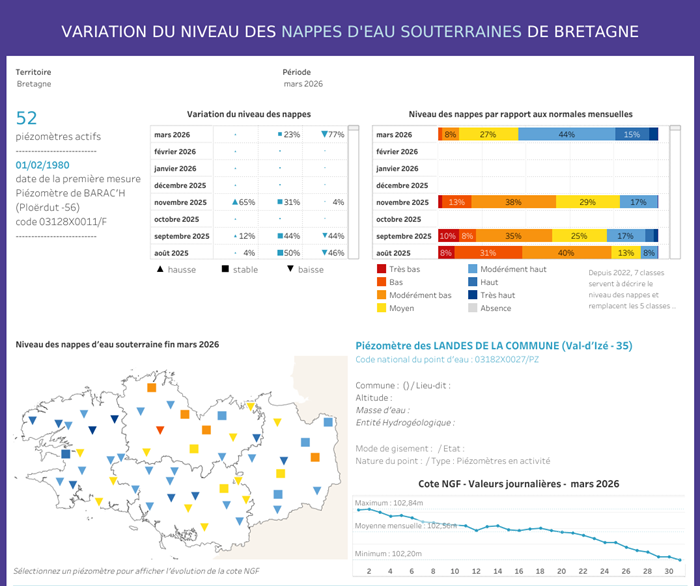Select 'août 2025' row in the Variation table
Viewport: 700px width, 586px height.
pos(181,253)
